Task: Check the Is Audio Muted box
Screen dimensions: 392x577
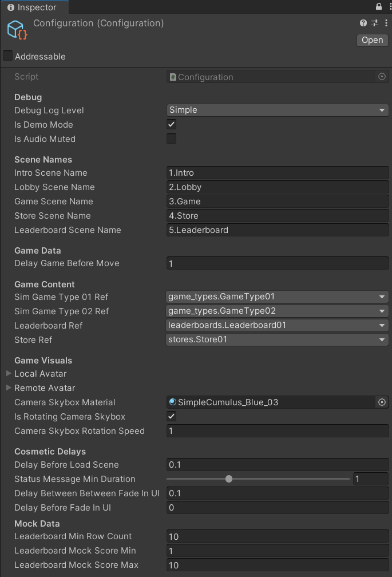Action: (x=171, y=139)
